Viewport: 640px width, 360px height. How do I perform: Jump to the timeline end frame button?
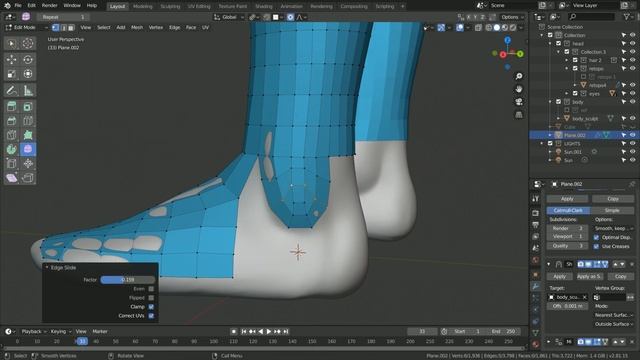286,331
